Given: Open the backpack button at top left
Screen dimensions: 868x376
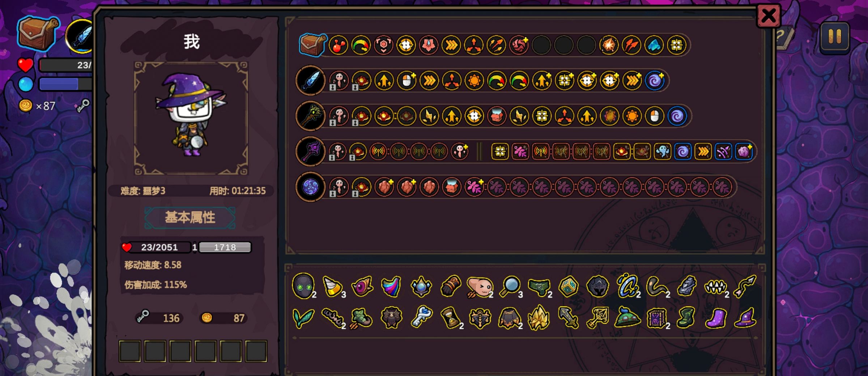Looking at the screenshot, I should [x=38, y=33].
